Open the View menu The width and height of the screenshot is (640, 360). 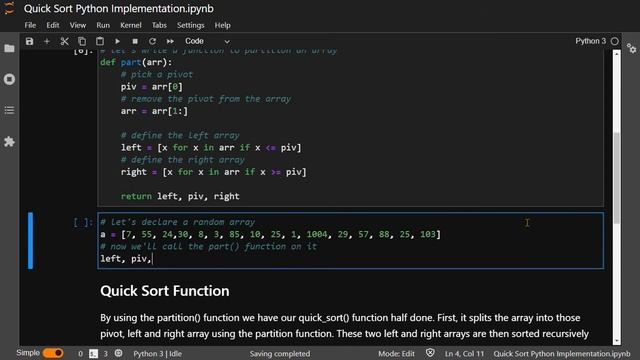pos(78,25)
